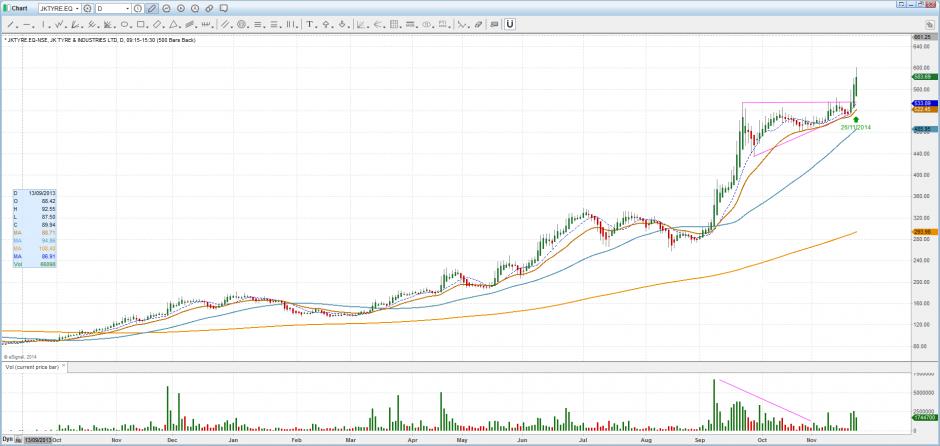Select the vertical line drawing tool
940x446 pixels.
pyautogui.click(x=43, y=24)
